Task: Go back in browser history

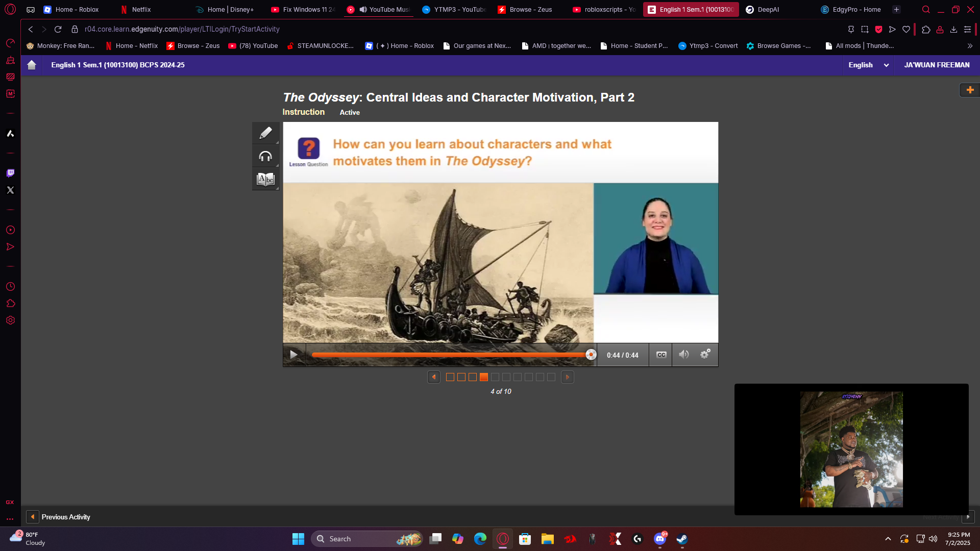Action: point(31,29)
